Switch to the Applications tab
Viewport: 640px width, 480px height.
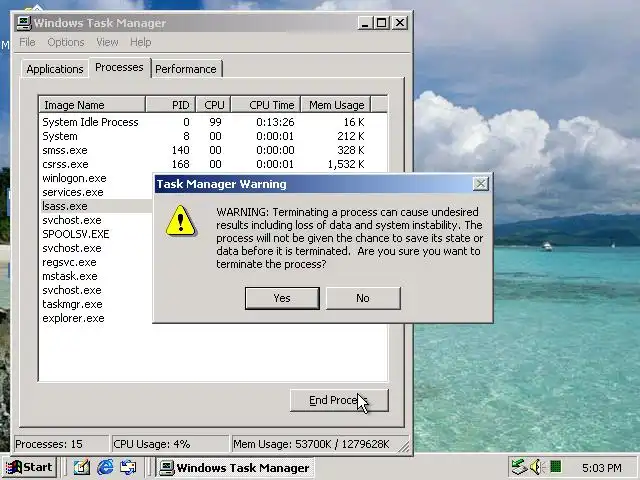(x=55, y=69)
